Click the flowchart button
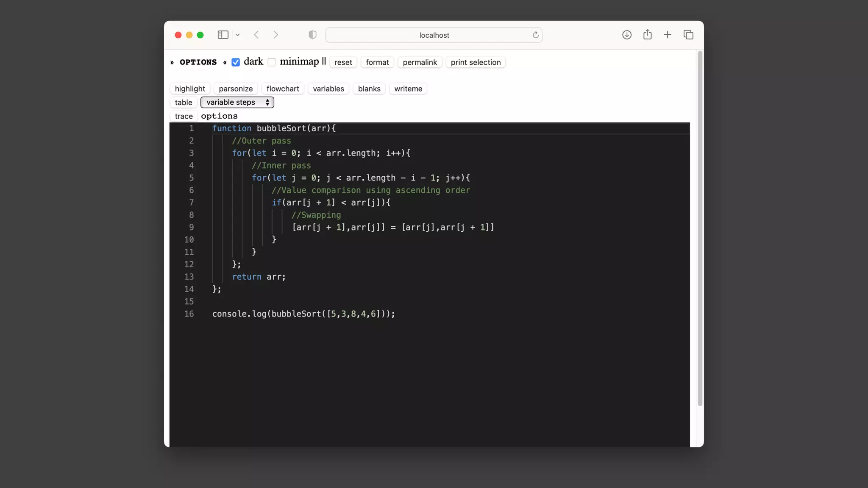The width and height of the screenshot is (868, 488). (283, 89)
